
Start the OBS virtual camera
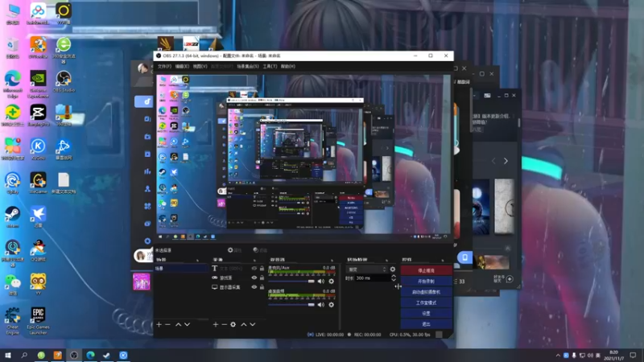(x=426, y=292)
